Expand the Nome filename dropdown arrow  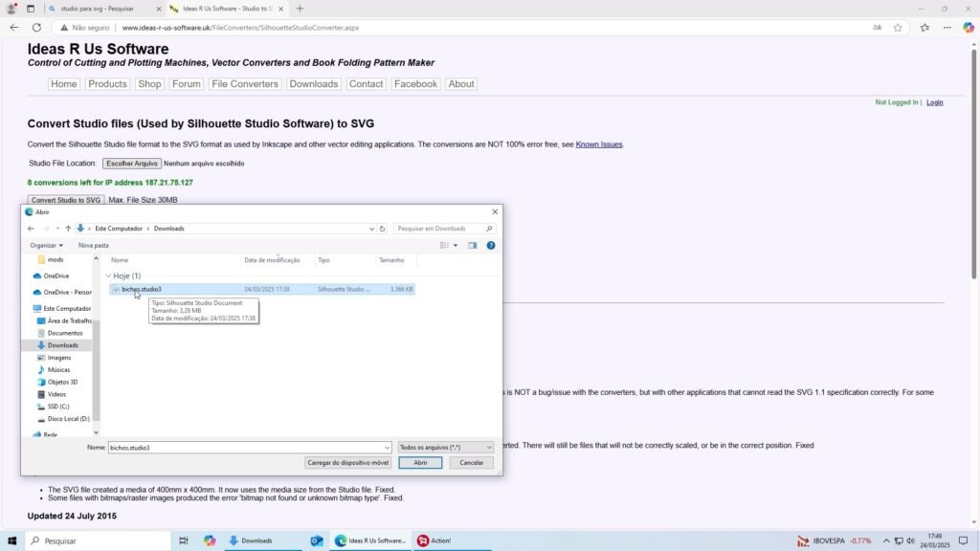click(387, 448)
